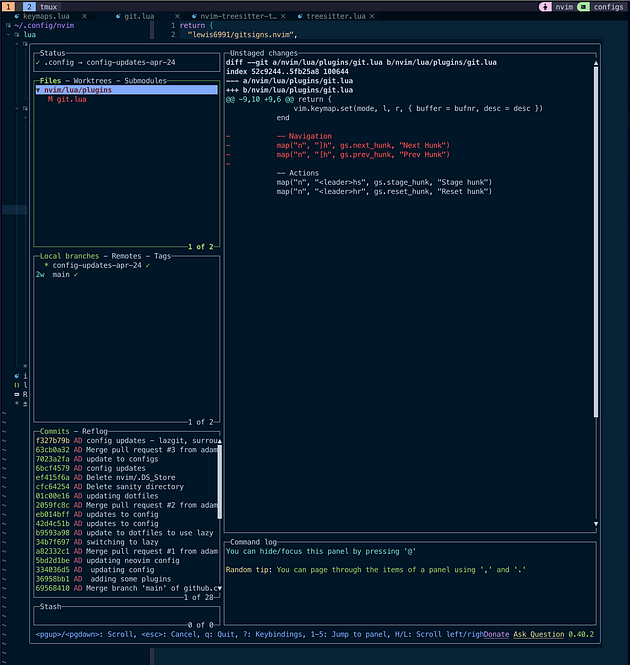Click the lazygit version 0.40.2 label
The image size is (630, 665).
pyautogui.click(x=581, y=634)
